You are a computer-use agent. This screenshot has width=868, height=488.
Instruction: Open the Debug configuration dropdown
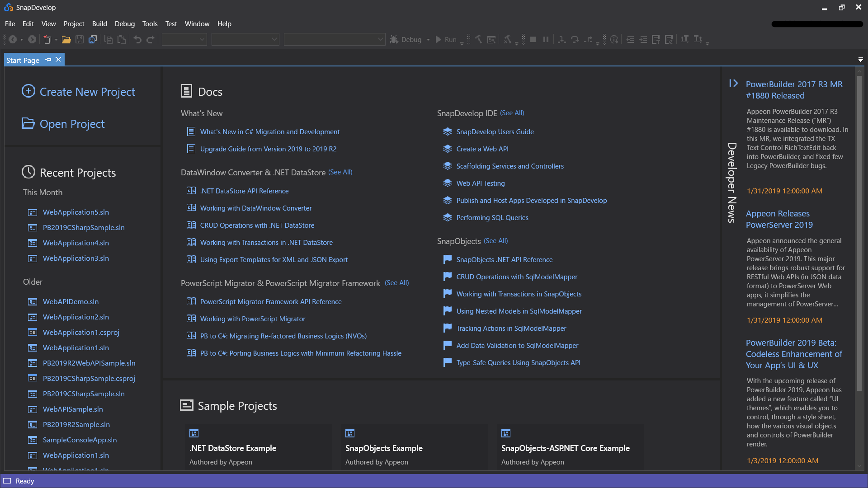(428, 39)
